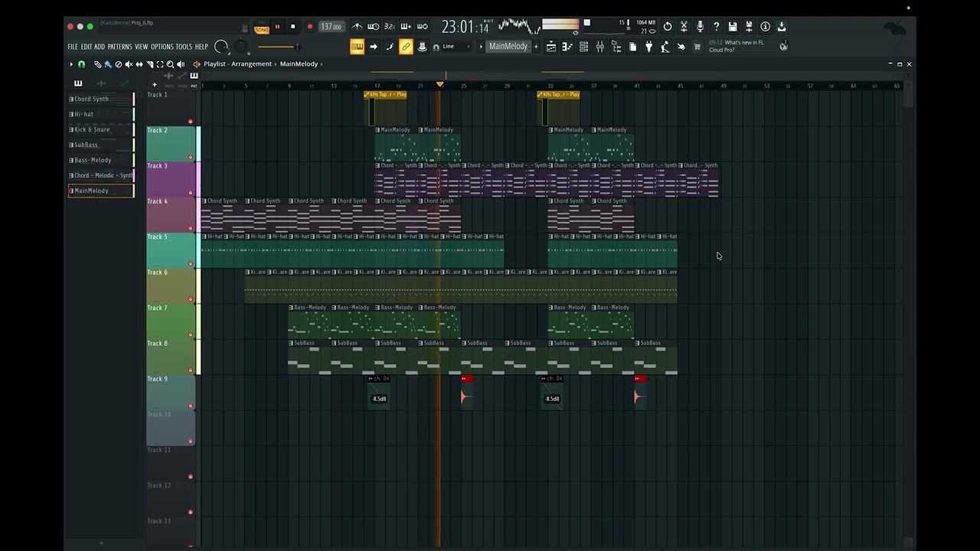980x551 pixels.
Task: Click the metronome icon
Action: (x=357, y=26)
